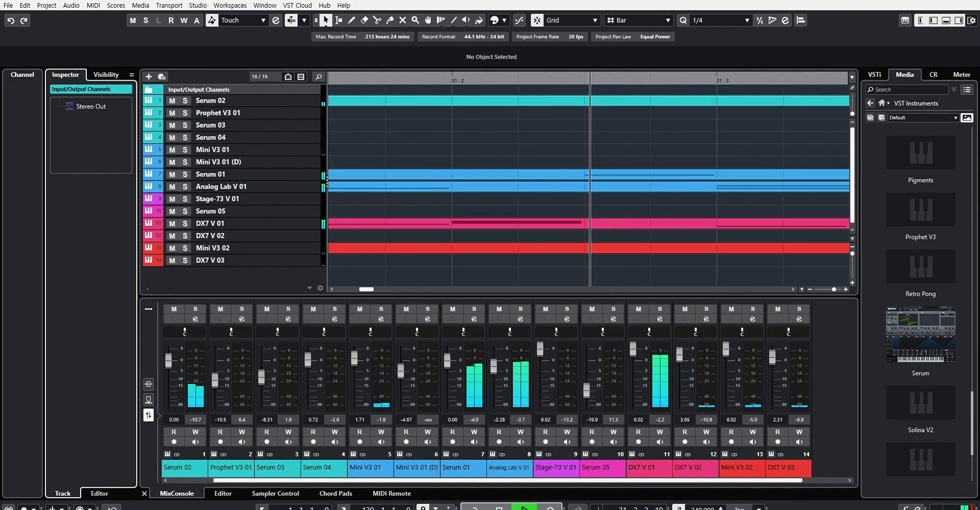Image resolution: width=980 pixels, height=510 pixels.
Task: Click the Undo arrow icon
Action: 11,20
